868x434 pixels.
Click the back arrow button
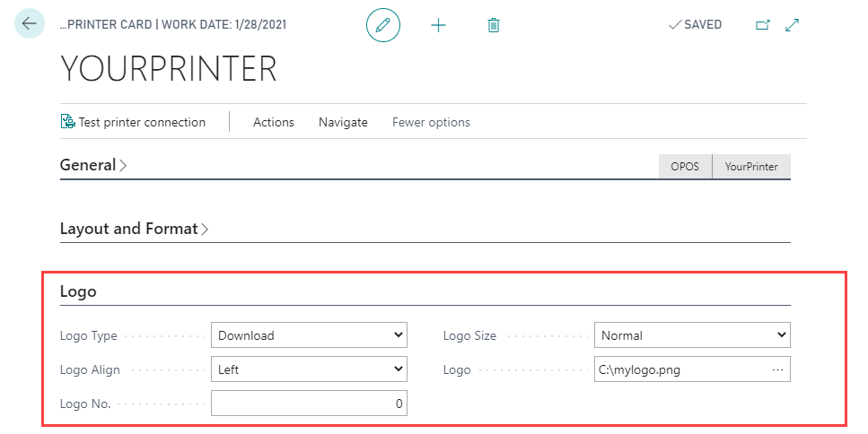(x=29, y=24)
